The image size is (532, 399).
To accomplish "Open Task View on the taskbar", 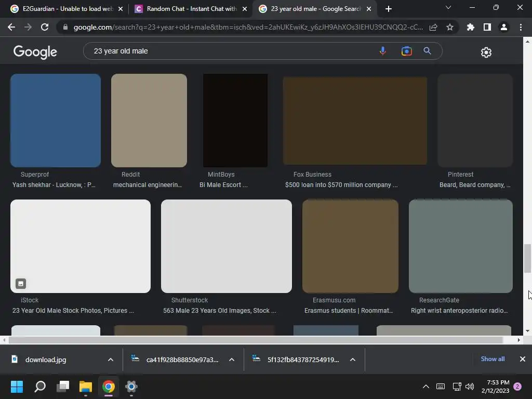I will 63,386.
